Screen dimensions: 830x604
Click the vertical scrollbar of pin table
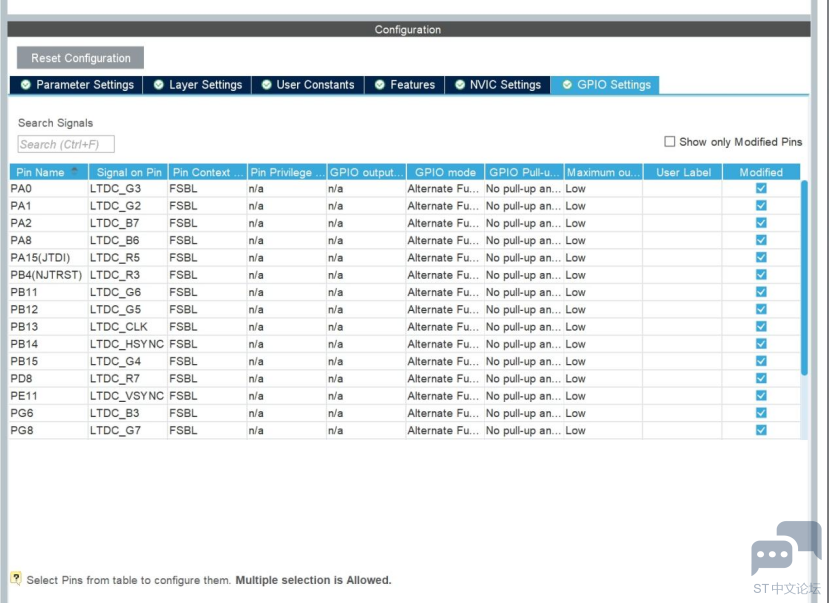(x=804, y=277)
